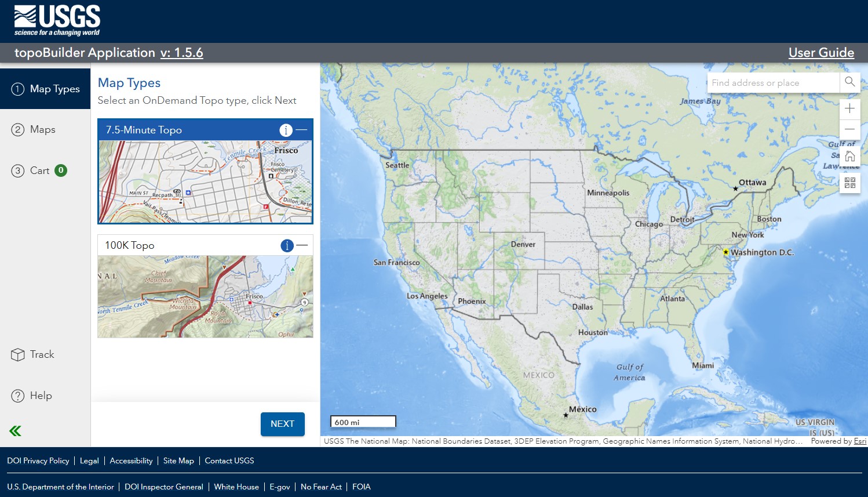The width and height of the screenshot is (868, 497).
Task: Click the version v: 1.5.6 link
Action: 182,53
